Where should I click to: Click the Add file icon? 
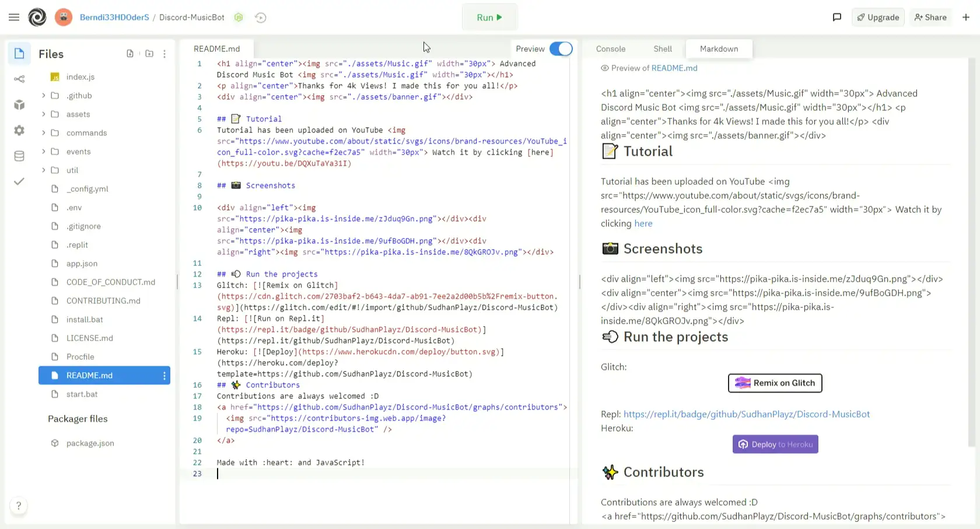(130, 54)
